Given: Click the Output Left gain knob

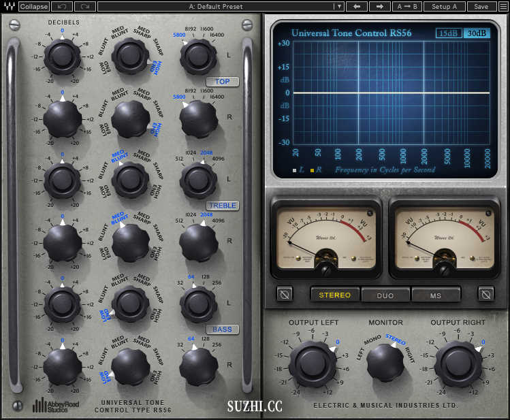Looking at the screenshot, I should tap(311, 363).
